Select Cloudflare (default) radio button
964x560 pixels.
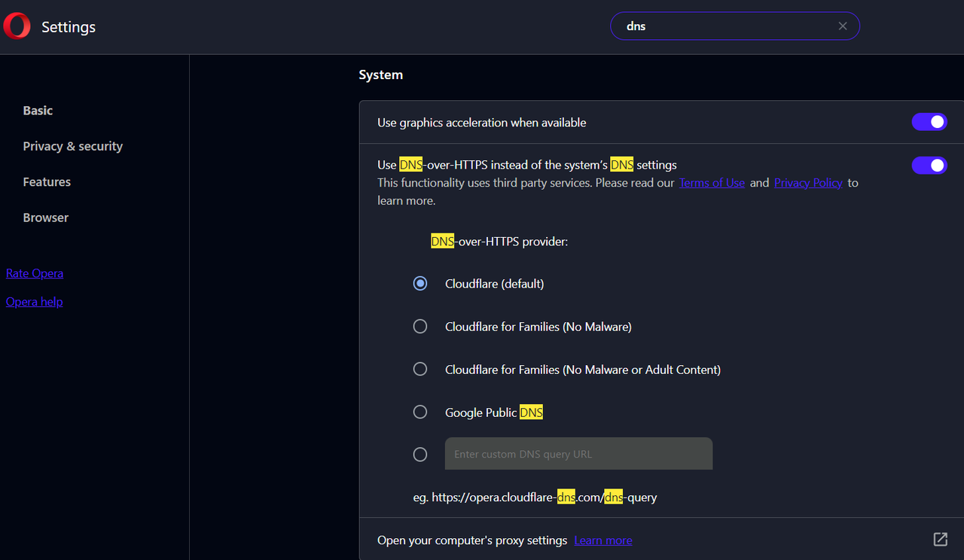click(420, 284)
